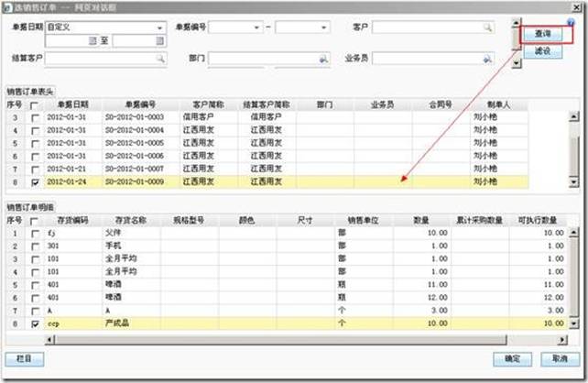
Task: Toggle checkbox for order SO-2012-01-0009
Action: [x=35, y=182]
